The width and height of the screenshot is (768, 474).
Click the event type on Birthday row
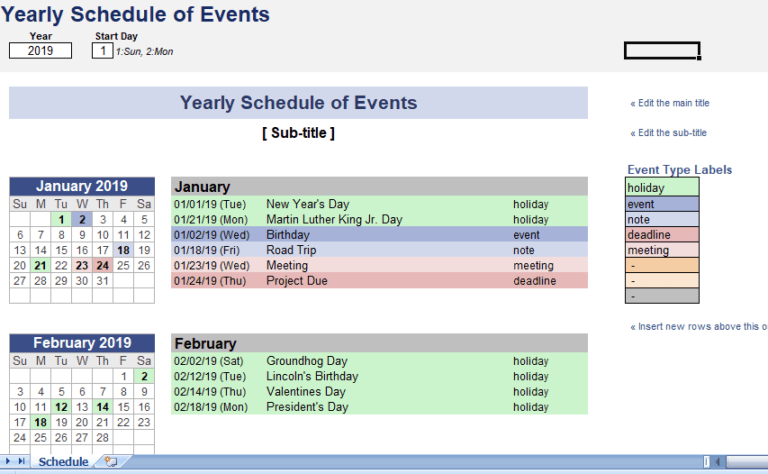click(x=526, y=235)
